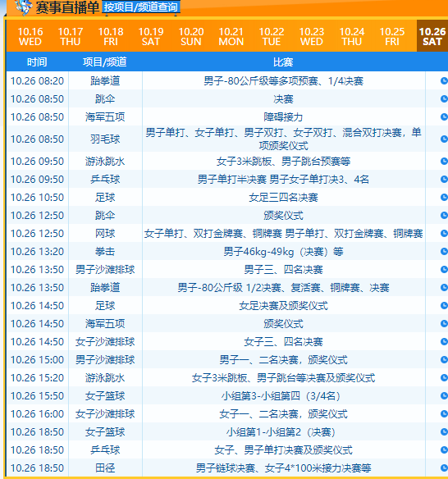
Task: Select the 10.26 SAT date tab
Action: coord(432,36)
